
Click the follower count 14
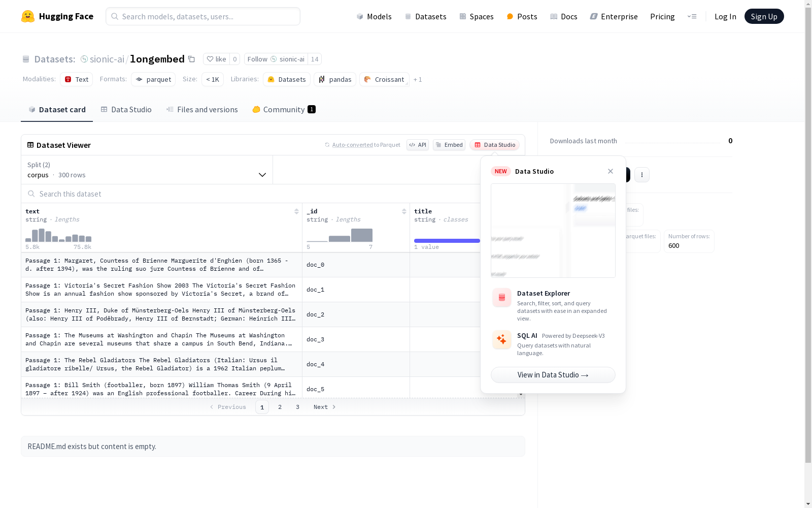coord(315,59)
